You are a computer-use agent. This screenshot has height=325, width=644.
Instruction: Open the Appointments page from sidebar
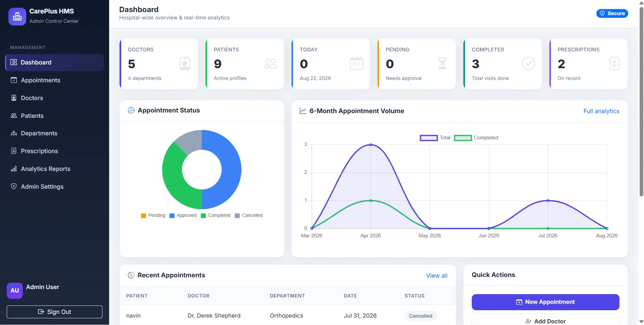click(x=55, y=80)
